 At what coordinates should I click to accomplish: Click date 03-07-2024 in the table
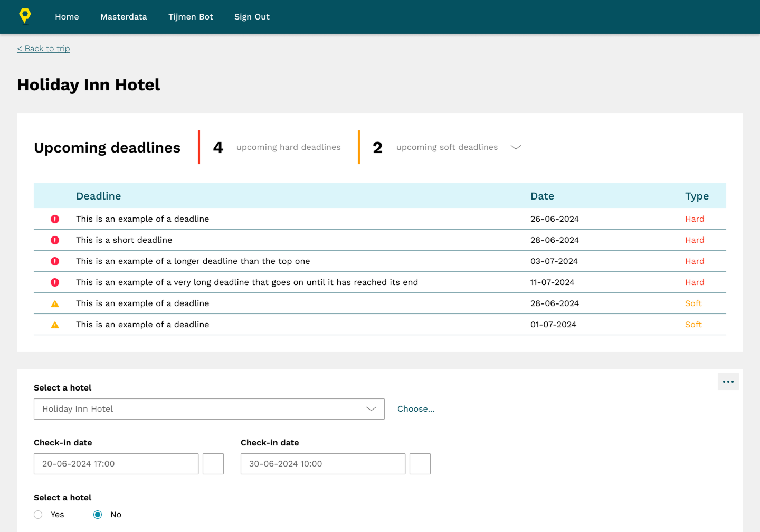pyautogui.click(x=554, y=261)
